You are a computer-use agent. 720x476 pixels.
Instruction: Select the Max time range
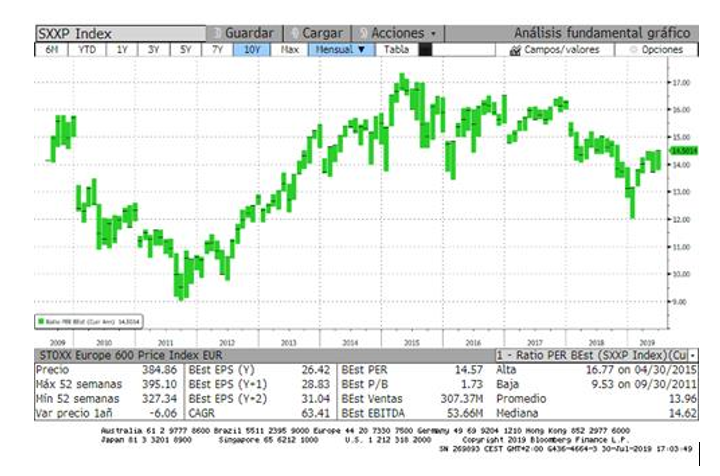[289, 50]
